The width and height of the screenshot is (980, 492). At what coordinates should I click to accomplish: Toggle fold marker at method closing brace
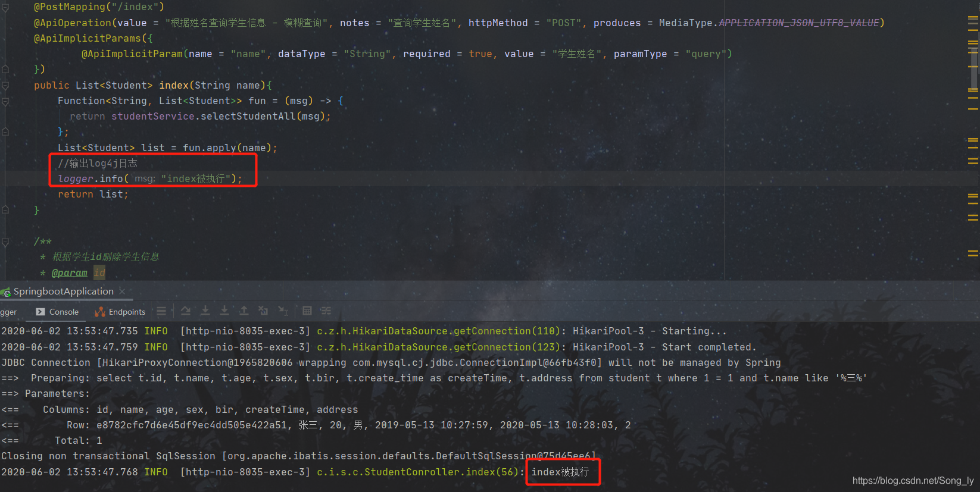(x=5, y=210)
